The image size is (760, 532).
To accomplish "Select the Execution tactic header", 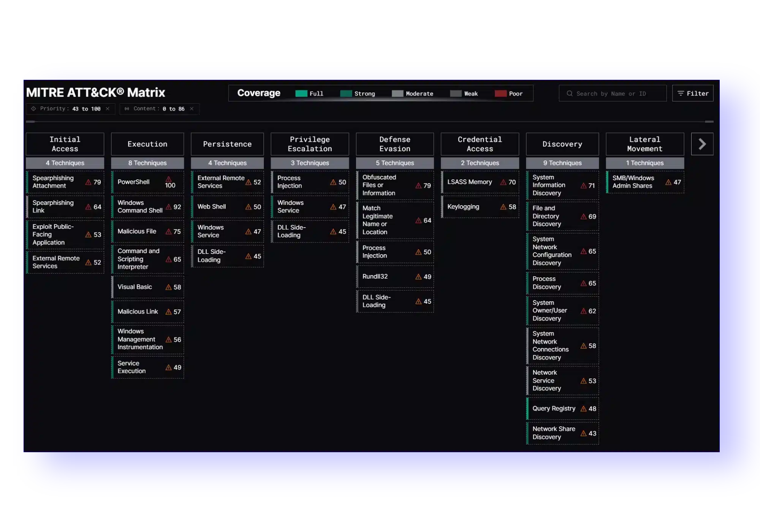I will click(147, 144).
